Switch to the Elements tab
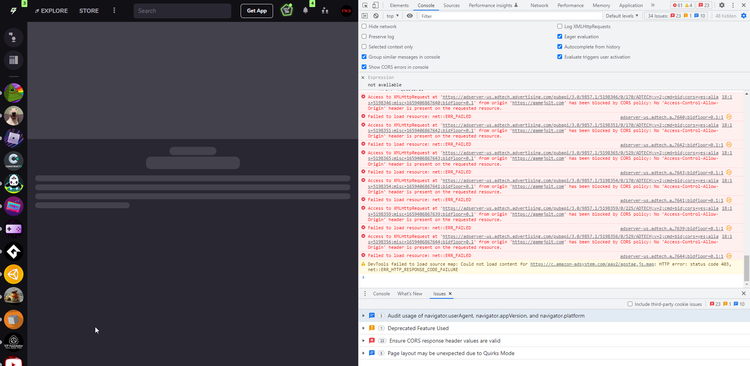Screen dimensions: 750x366 (399, 5)
